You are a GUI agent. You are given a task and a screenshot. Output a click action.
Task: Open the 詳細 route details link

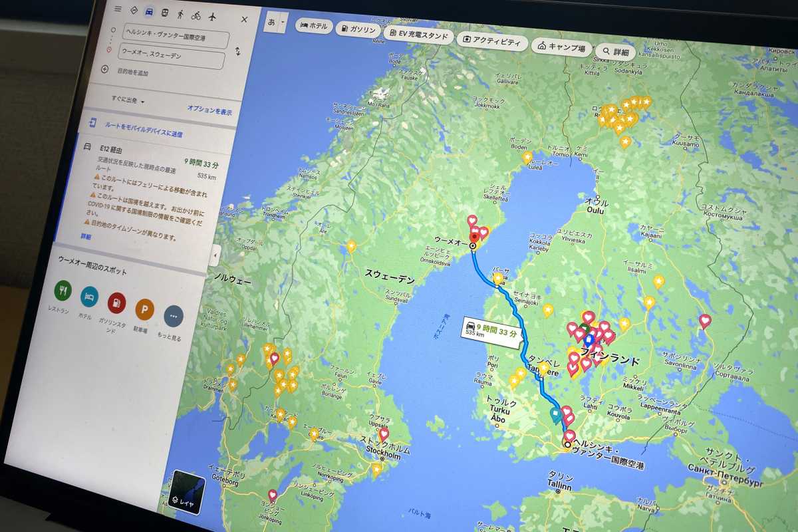click(x=86, y=236)
